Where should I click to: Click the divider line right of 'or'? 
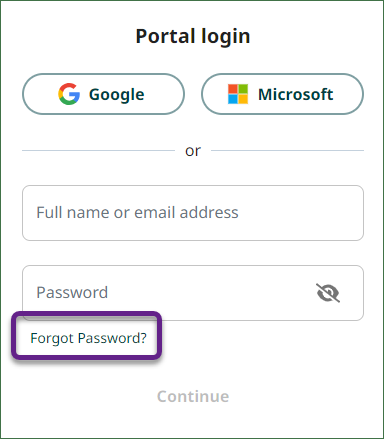tap(288, 150)
